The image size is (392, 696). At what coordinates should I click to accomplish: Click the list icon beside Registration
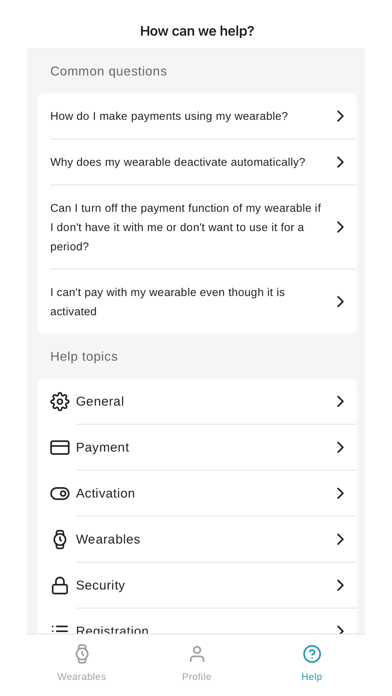(x=59, y=629)
